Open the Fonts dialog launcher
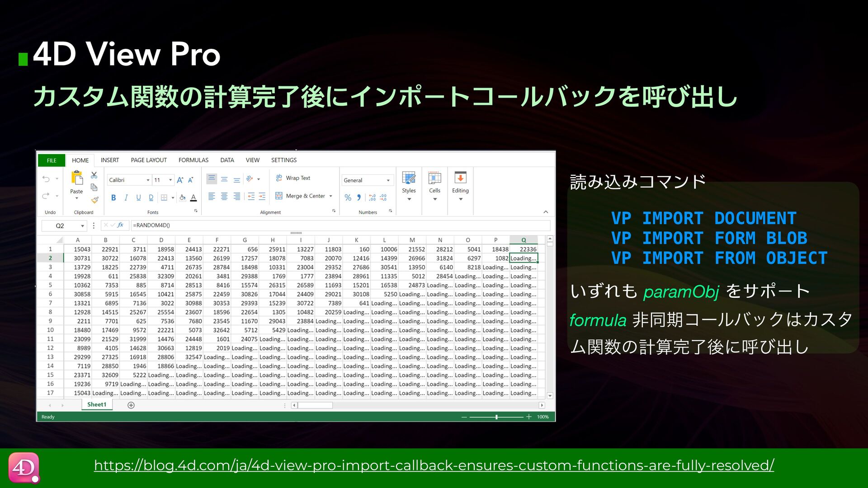Screen dimensions: 868x488 click(x=196, y=211)
